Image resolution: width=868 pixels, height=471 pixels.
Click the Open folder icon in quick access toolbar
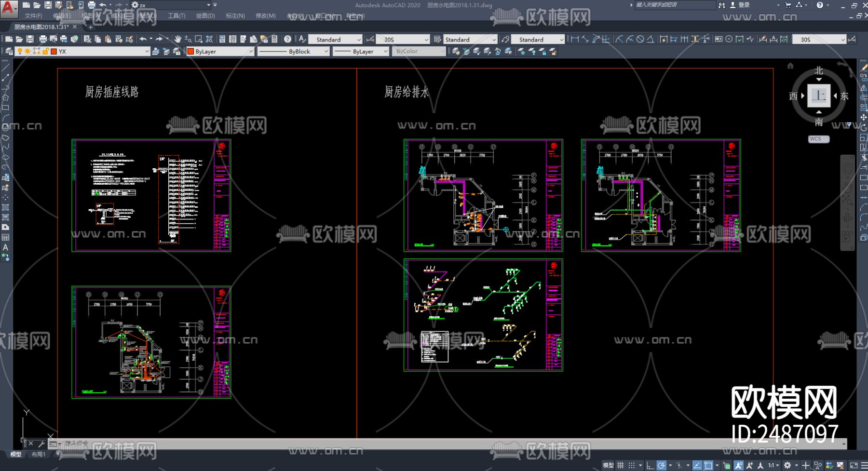(37, 5)
